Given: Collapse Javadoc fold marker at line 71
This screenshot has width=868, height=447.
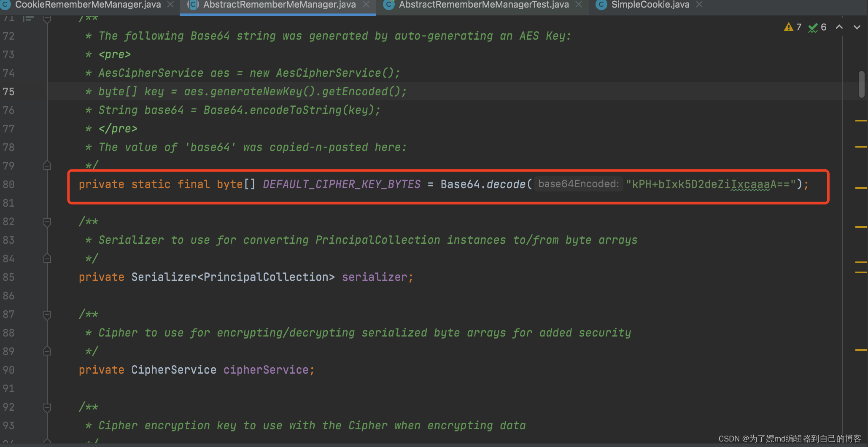Looking at the screenshot, I should pyautogui.click(x=47, y=19).
